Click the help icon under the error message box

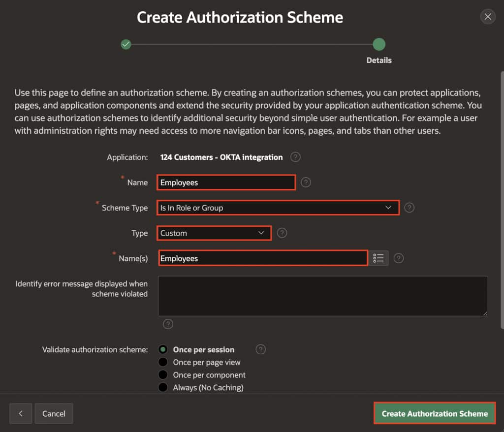(168, 324)
